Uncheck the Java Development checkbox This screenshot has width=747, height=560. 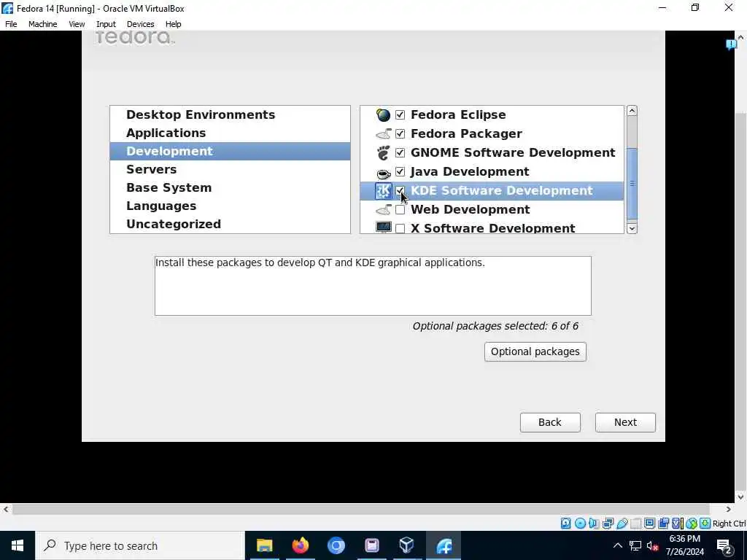(x=400, y=171)
